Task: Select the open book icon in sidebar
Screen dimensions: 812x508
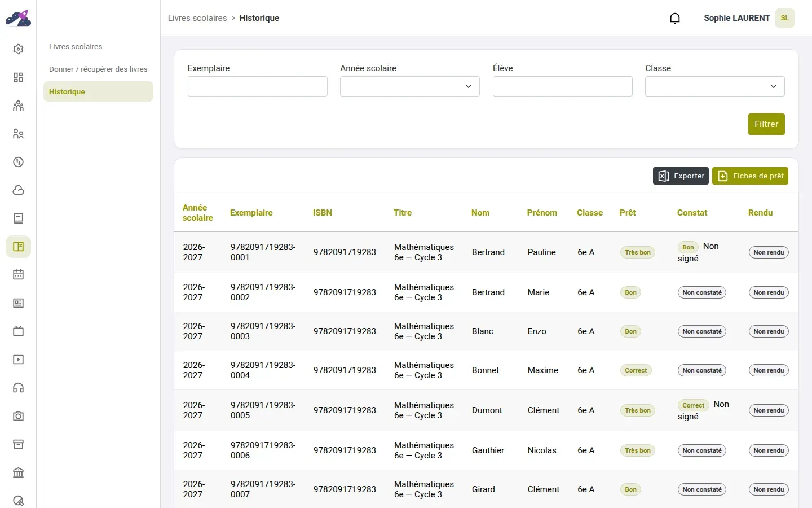Action: 18,247
